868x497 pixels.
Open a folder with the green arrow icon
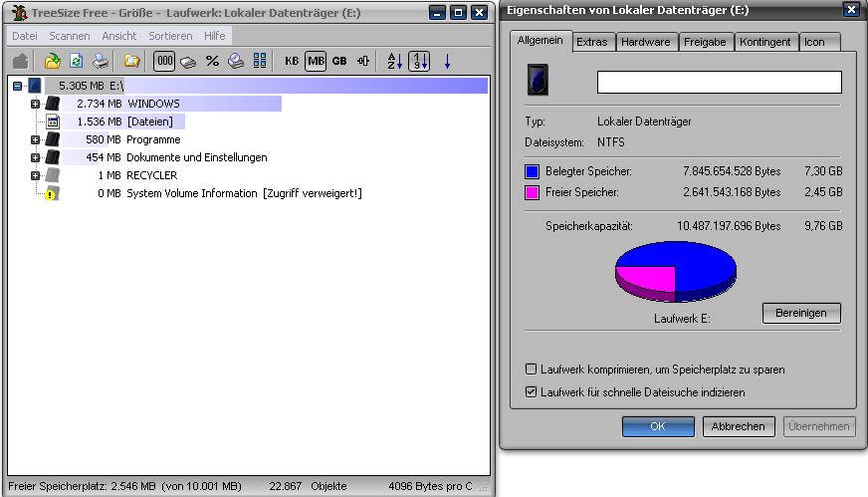click(x=52, y=61)
